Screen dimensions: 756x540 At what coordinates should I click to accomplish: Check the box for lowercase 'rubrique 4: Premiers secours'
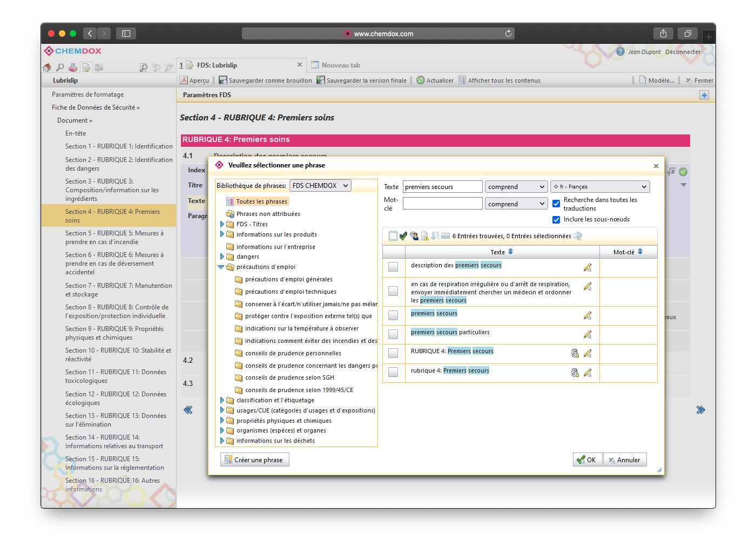(x=393, y=372)
